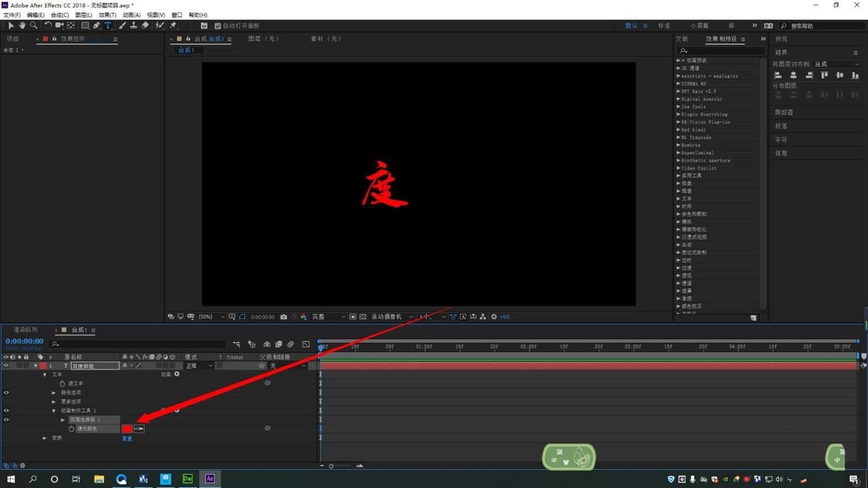This screenshot has width=868, height=488.
Task: Toggle the 填充颜色 stopwatch keyframe
Action: pos(72,429)
